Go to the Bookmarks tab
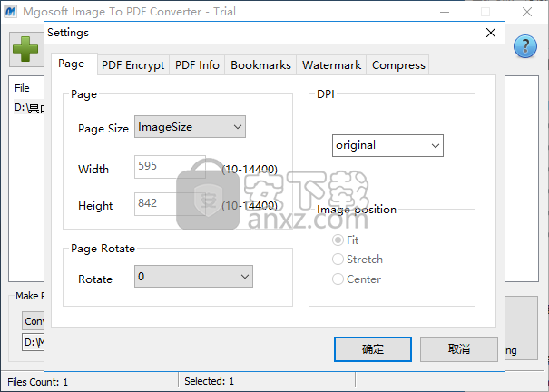 [x=260, y=64]
